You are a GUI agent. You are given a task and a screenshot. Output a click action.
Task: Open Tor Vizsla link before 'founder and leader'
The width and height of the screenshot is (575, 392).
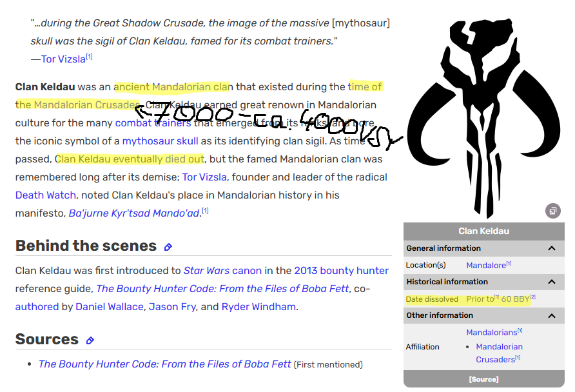(x=204, y=177)
